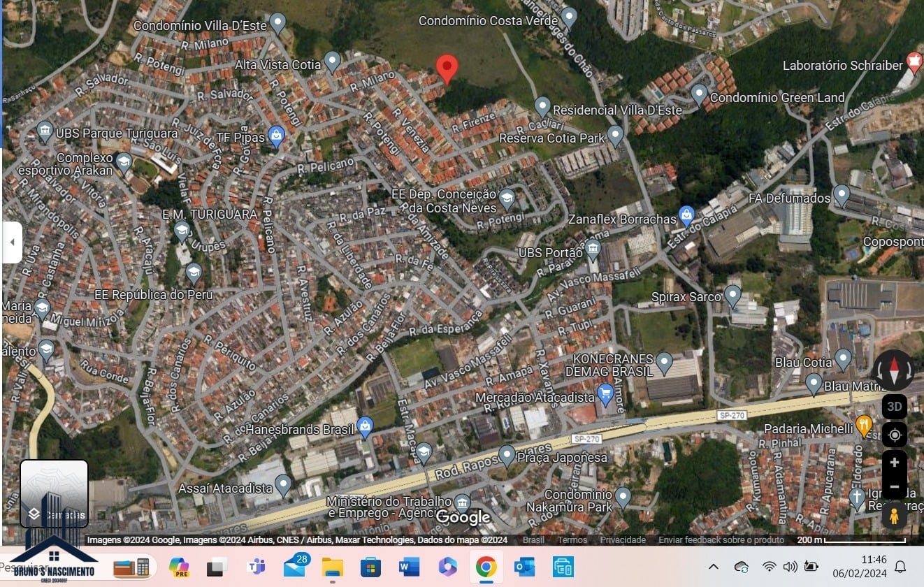Open Laboratório Schraiber red marker
Screen dimensions: 924x587
[914, 62]
